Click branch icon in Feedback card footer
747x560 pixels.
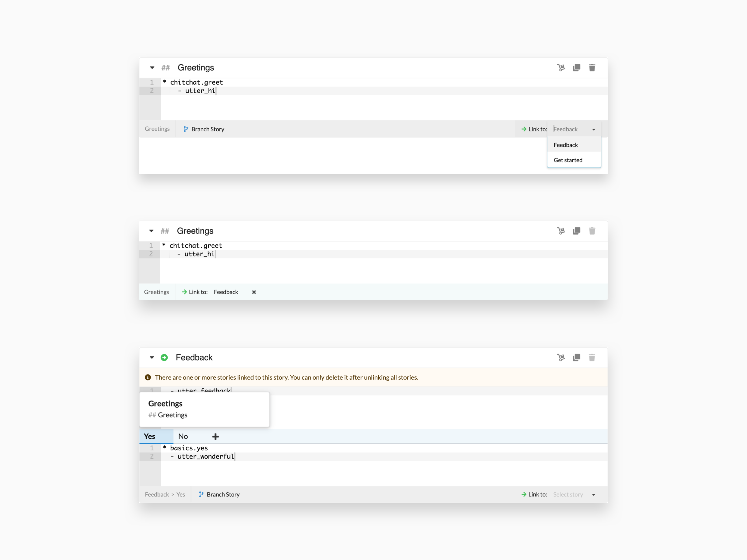[x=201, y=494]
